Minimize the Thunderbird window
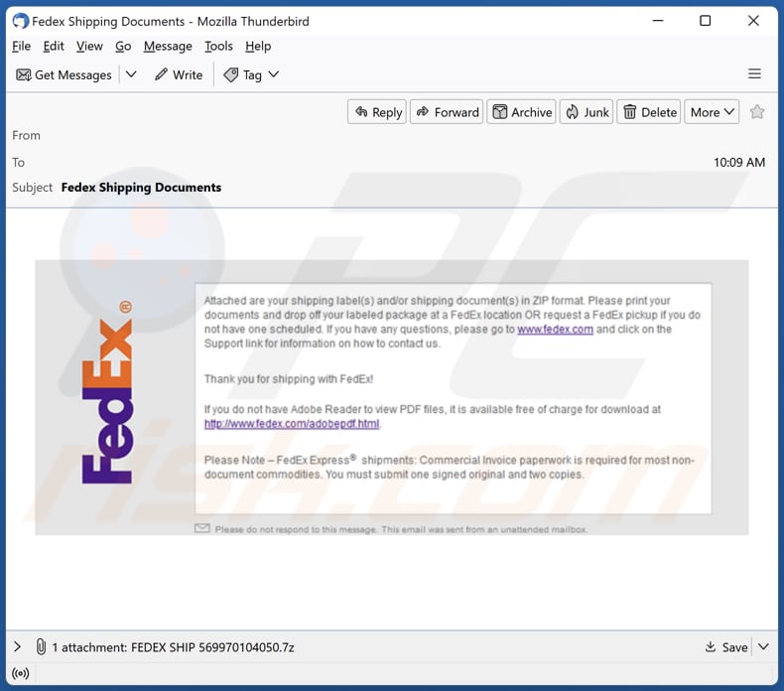Viewport: 784px width, 691px height. [x=658, y=21]
